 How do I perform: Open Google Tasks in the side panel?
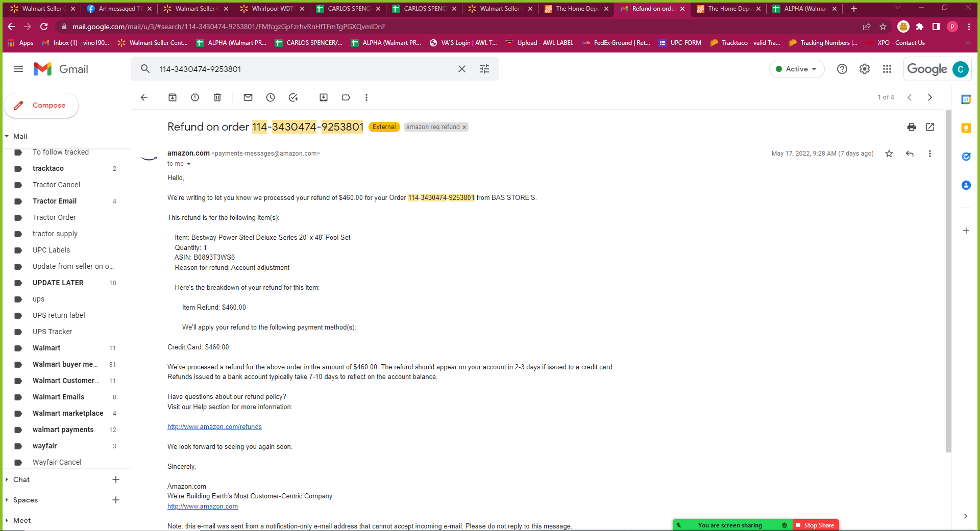[966, 157]
